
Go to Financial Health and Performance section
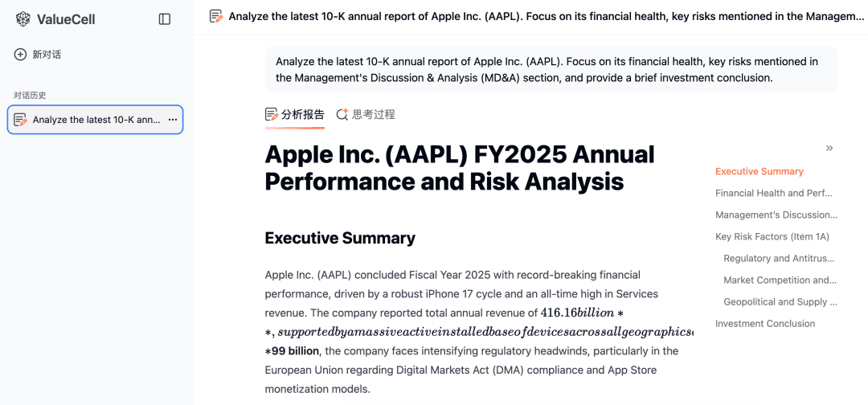pos(774,193)
